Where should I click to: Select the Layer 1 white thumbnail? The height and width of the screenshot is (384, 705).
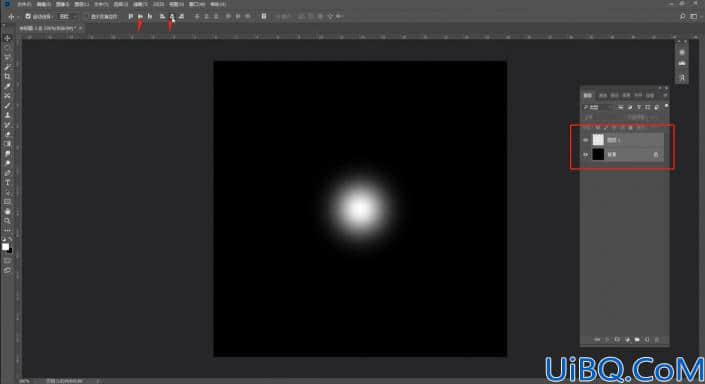598,140
